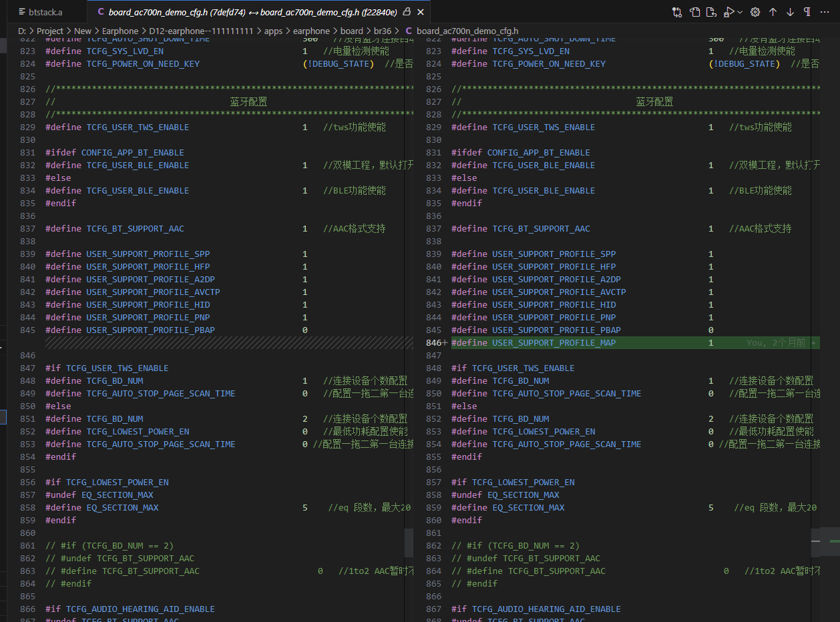This screenshot has width=840, height=622.
Task: Click '#ifdef CONFIG_APP_BT_ENABLE' in right pane
Action: point(521,152)
